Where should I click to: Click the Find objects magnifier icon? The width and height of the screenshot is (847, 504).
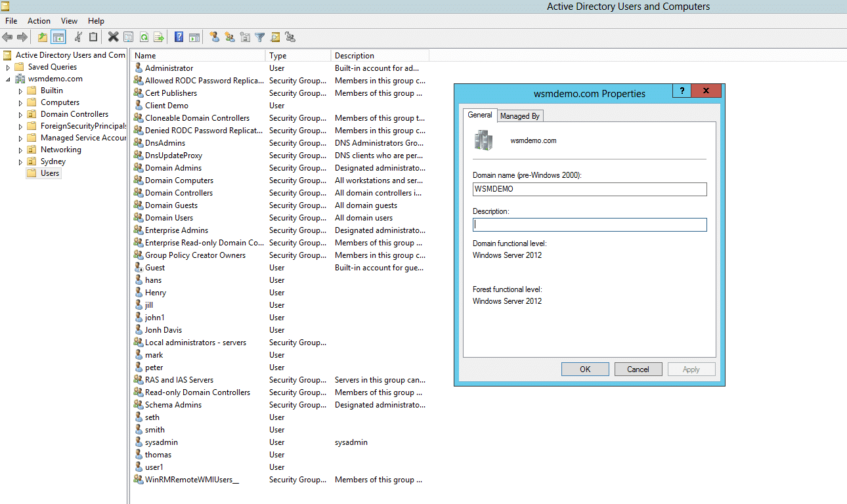[x=275, y=37]
